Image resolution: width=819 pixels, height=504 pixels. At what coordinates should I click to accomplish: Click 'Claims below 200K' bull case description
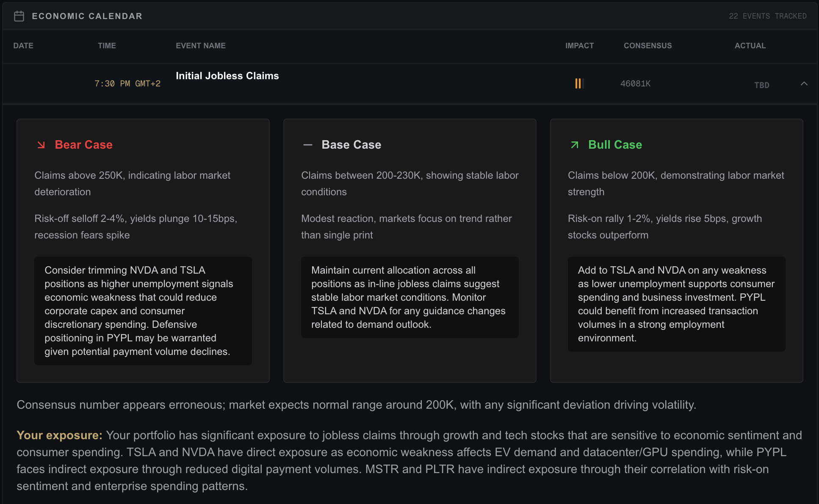point(676,183)
